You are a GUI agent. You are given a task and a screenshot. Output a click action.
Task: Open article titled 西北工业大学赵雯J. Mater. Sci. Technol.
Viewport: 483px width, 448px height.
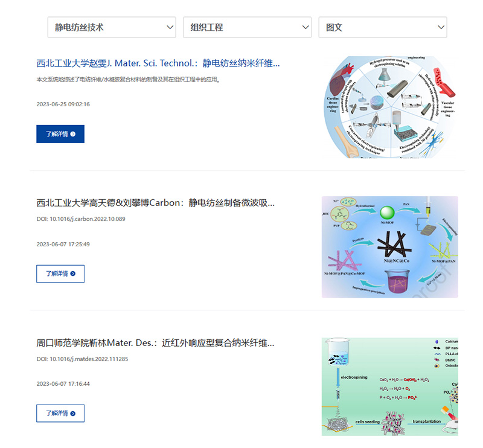(158, 63)
